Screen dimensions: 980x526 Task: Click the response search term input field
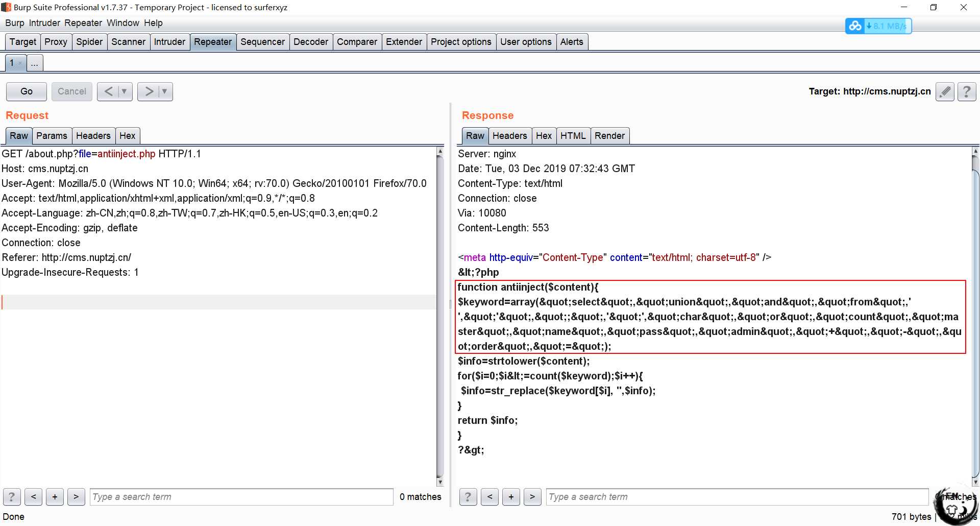(x=737, y=497)
